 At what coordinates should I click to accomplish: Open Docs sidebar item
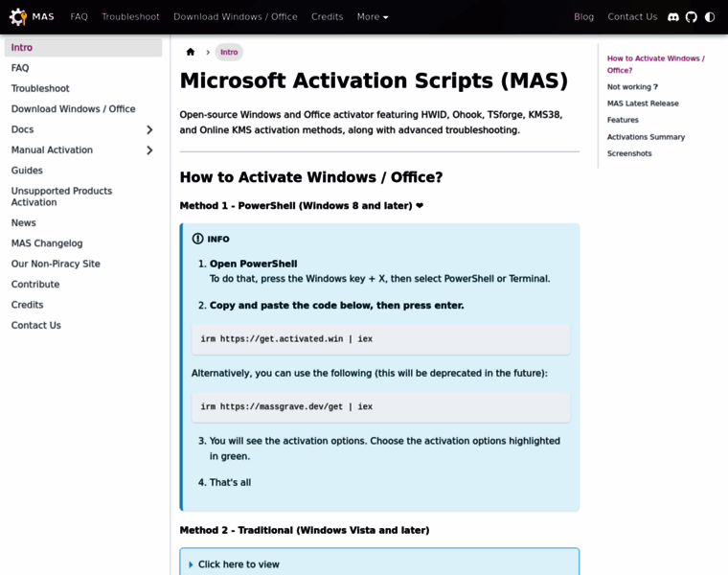[x=22, y=129]
